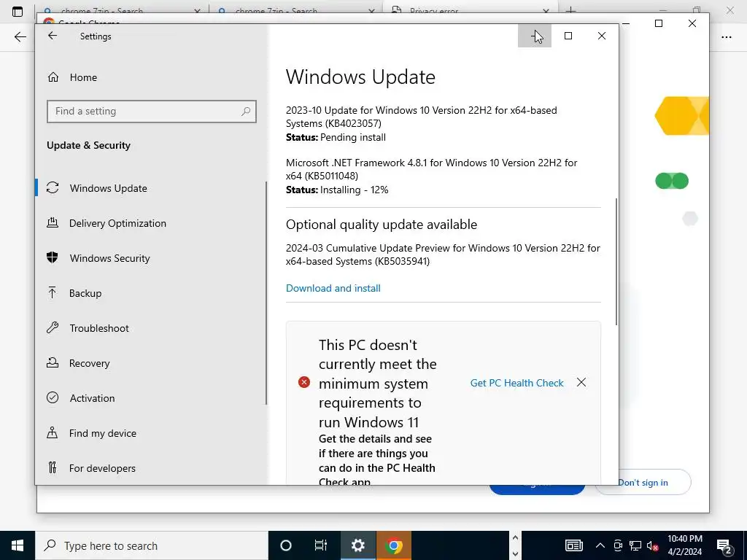Open Cortana from the taskbar

[286, 545]
